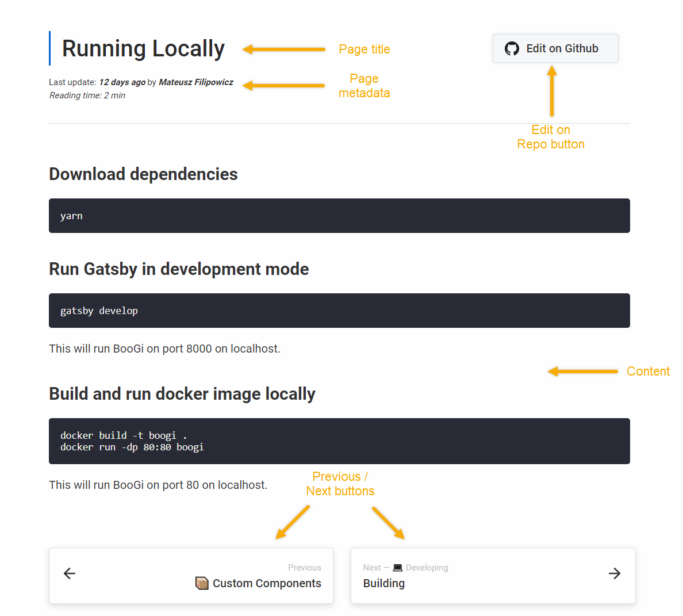The width and height of the screenshot is (683, 616).
Task: Click the docker run -dp 80:80 boogi line
Action: pyautogui.click(x=132, y=447)
